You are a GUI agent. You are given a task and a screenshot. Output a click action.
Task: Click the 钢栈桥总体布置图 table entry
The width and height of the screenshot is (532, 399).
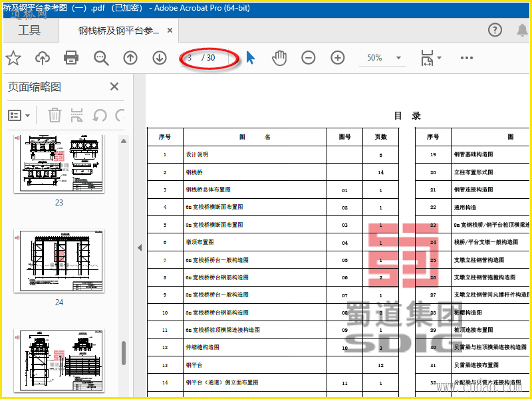pos(208,190)
